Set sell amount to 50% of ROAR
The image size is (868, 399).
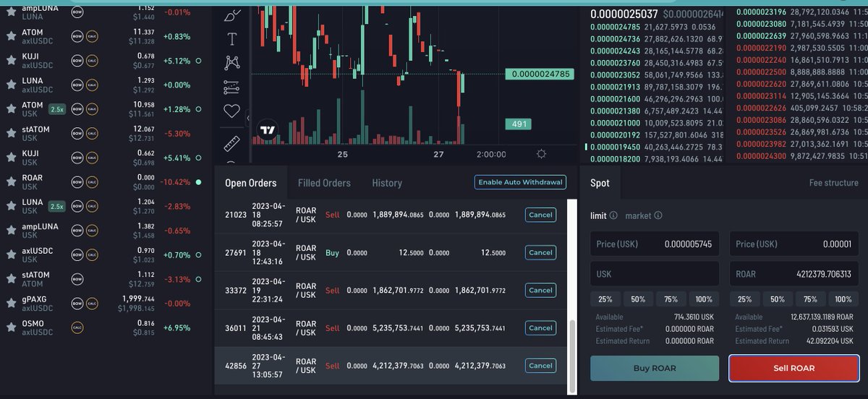[x=777, y=299]
